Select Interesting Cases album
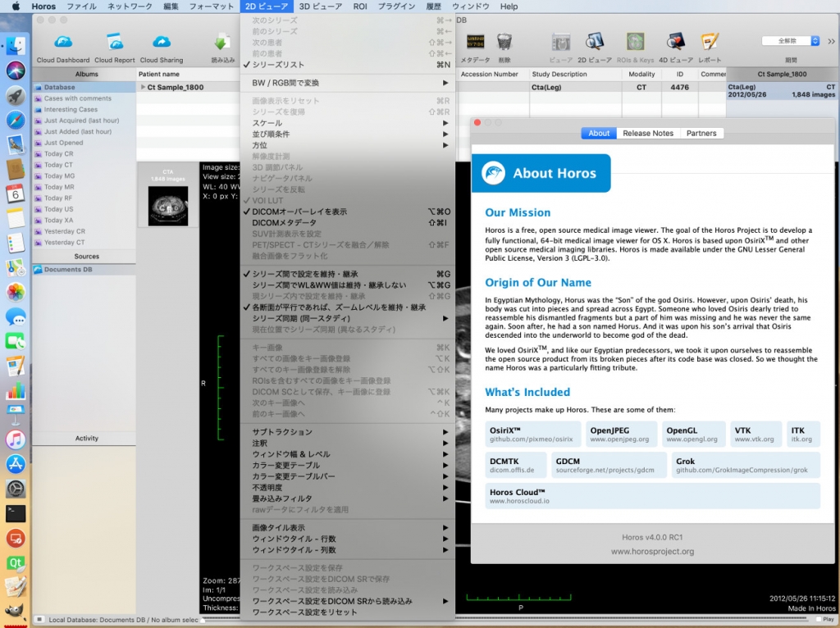 coord(84,109)
